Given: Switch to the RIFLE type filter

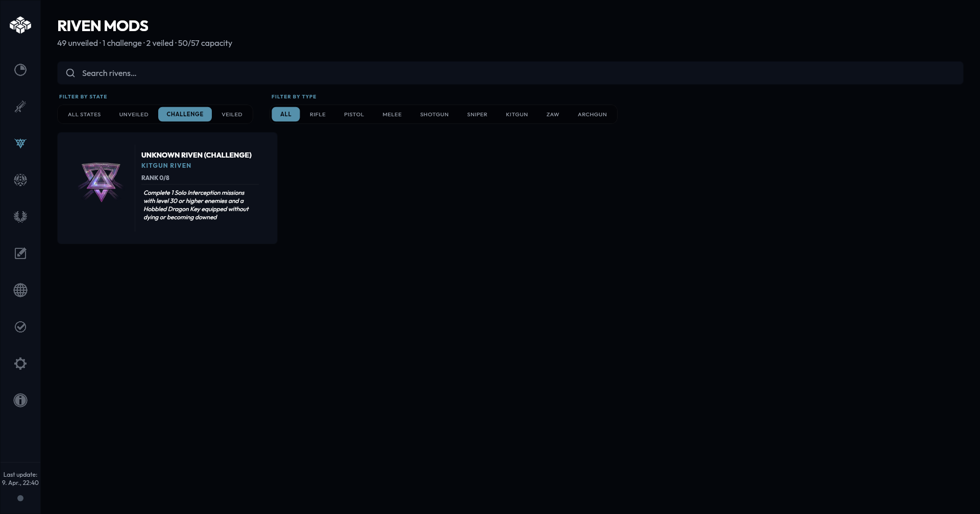Looking at the screenshot, I should pyautogui.click(x=317, y=114).
